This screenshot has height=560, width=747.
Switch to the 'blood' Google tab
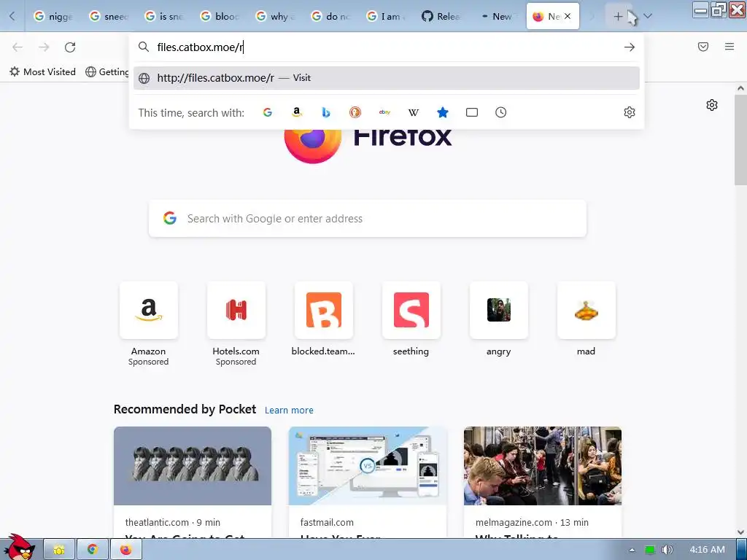point(220,16)
